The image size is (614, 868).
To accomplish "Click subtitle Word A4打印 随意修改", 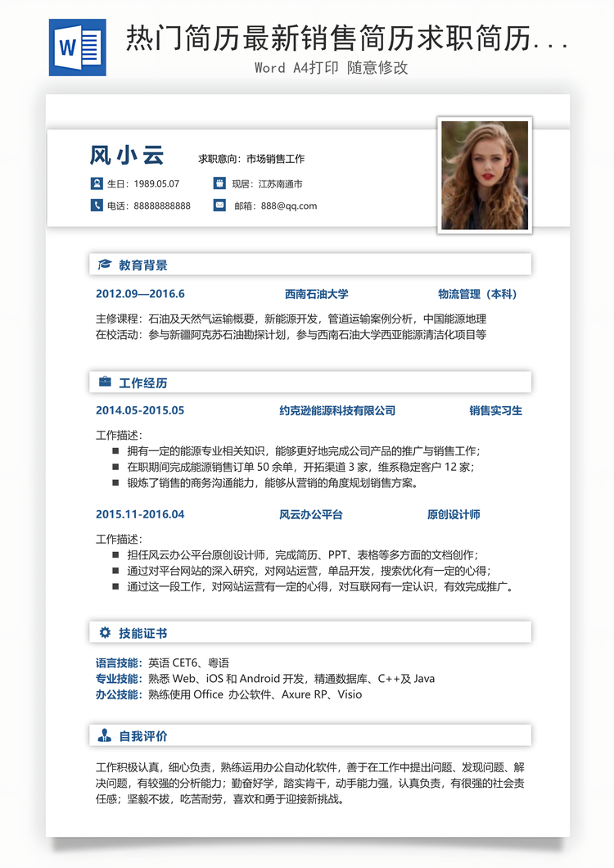I will pyautogui.click(x=331, y=67).
